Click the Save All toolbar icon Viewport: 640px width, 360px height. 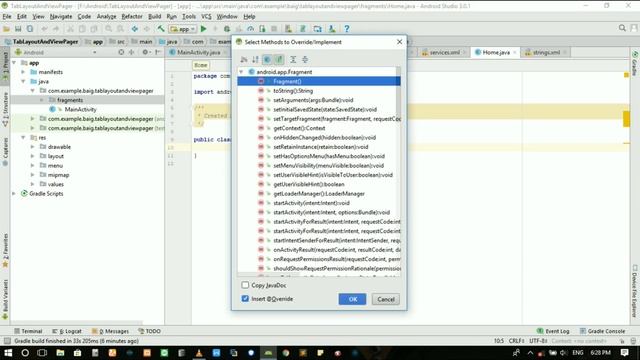point(18,29)
